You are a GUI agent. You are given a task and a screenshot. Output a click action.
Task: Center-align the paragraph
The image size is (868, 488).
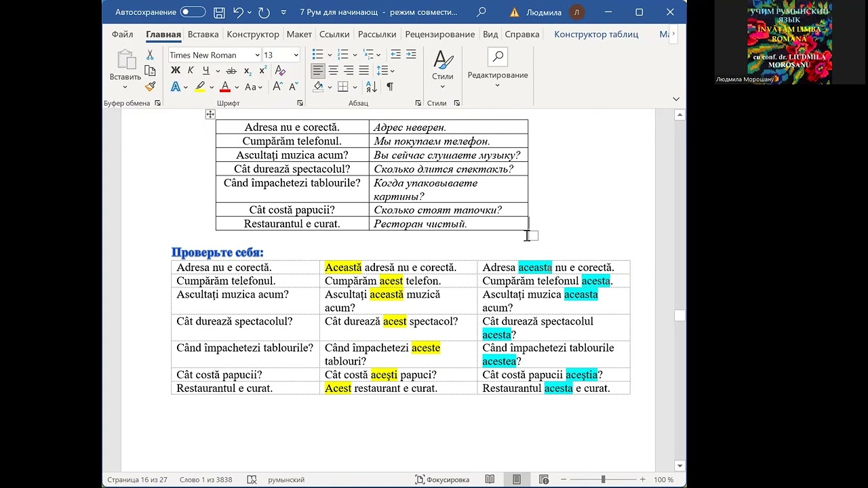[333, 70]
